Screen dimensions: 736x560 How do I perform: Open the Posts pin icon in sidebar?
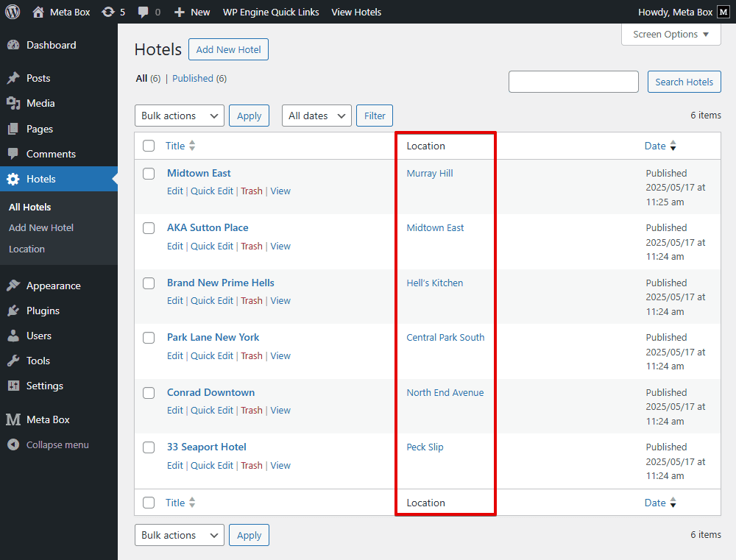[x=15, y=77]
